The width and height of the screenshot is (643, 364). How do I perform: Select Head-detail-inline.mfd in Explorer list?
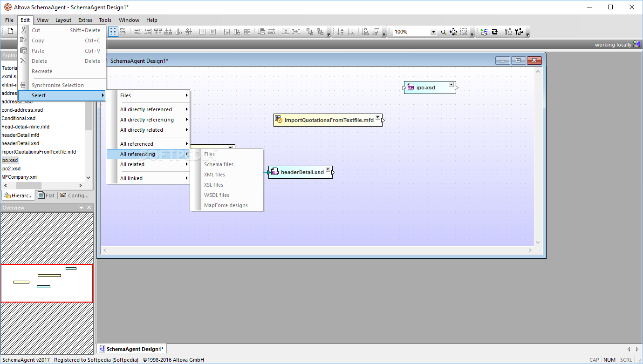click(x=25, y=127)
